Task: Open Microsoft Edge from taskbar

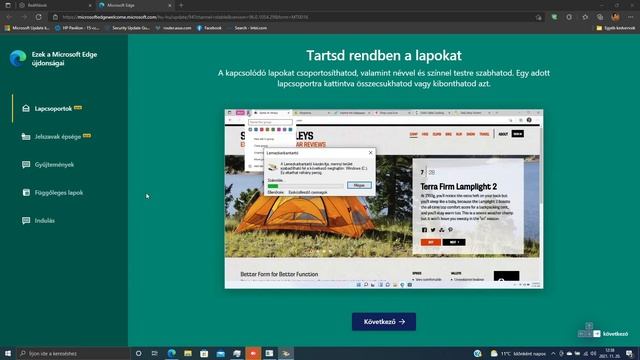Action: point(171,353)
